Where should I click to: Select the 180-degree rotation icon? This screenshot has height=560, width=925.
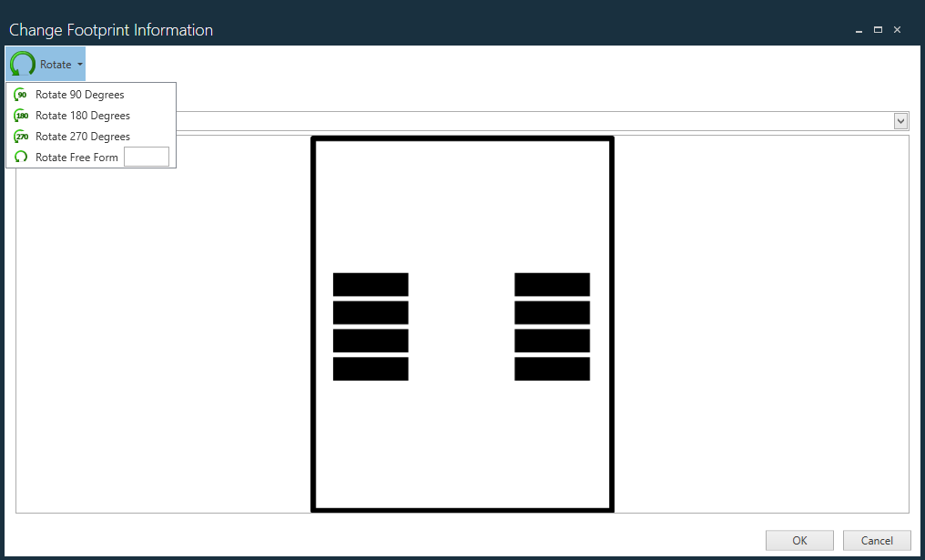point(21,115)
